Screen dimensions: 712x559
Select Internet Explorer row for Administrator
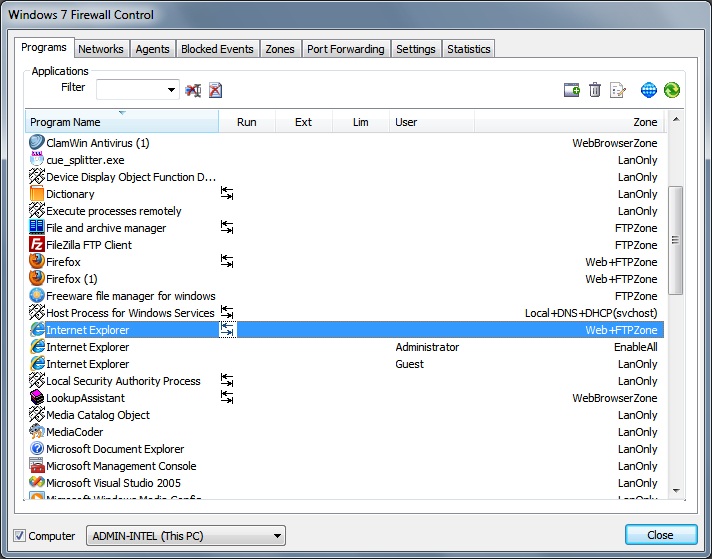[x=300, y=347]
